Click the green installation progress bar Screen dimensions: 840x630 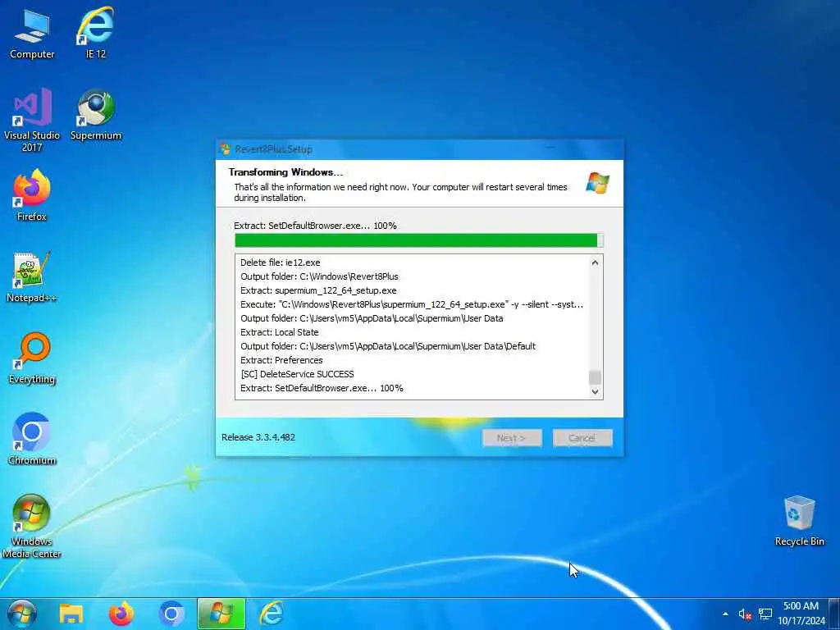coord(419,240)
